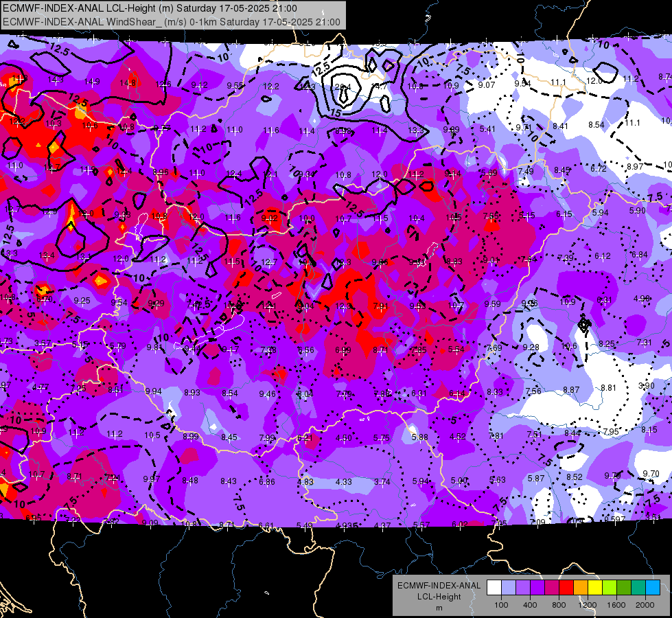Click the grid value 8.87
Image resolution: width=672 pixels, height=618 pixels.
[x=571, y=389]
